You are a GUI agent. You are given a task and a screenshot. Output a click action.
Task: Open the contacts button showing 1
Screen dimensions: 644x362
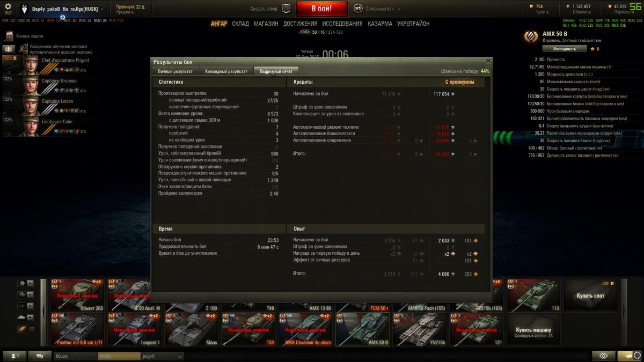coord(14,356)
